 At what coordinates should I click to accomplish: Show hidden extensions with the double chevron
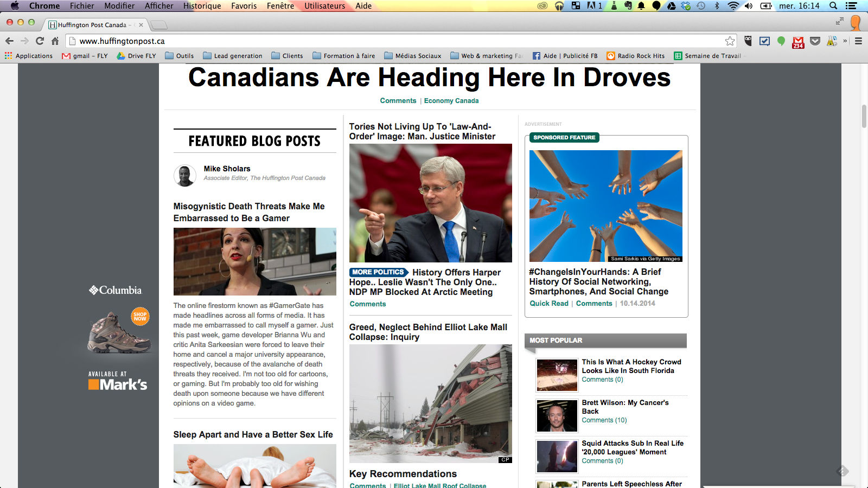[845, 41]
